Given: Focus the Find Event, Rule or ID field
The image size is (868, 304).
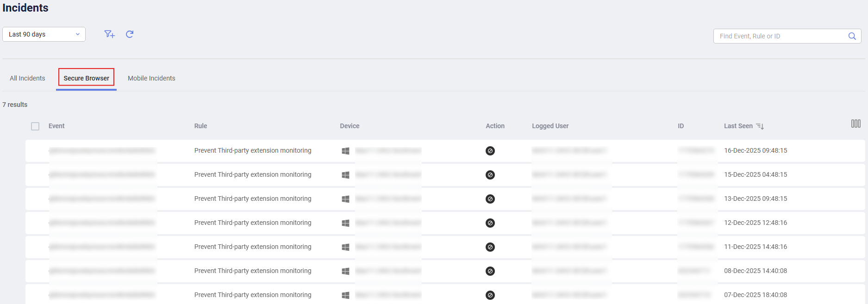Looking at the screenshot, I should (780, 36).
